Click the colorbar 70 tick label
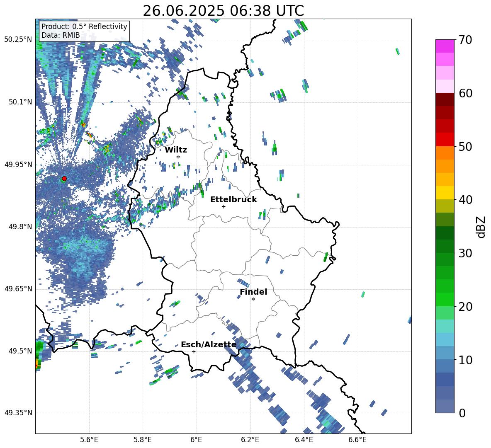Image resolution: width=491 pixels, height=448 pixels. pos(465,40)
